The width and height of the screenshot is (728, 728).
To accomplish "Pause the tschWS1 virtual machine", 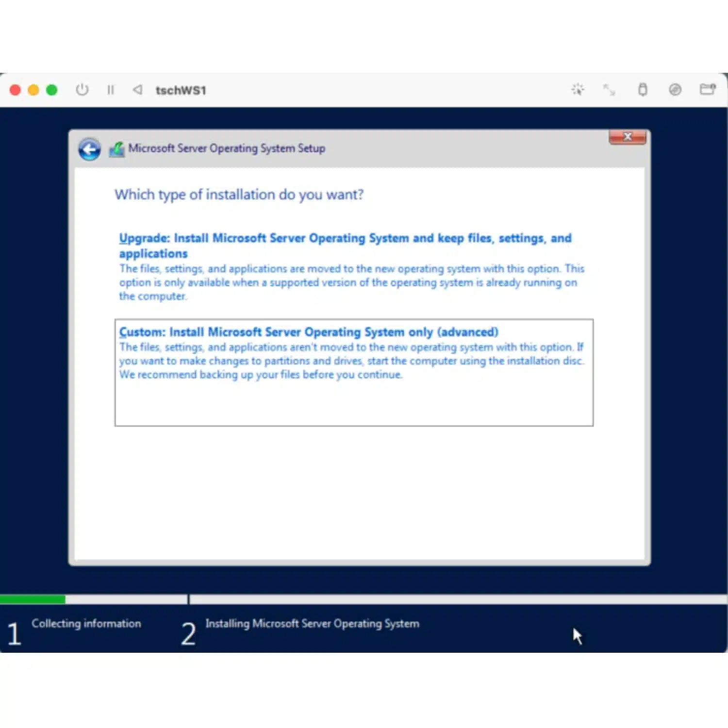I will 111,90.
